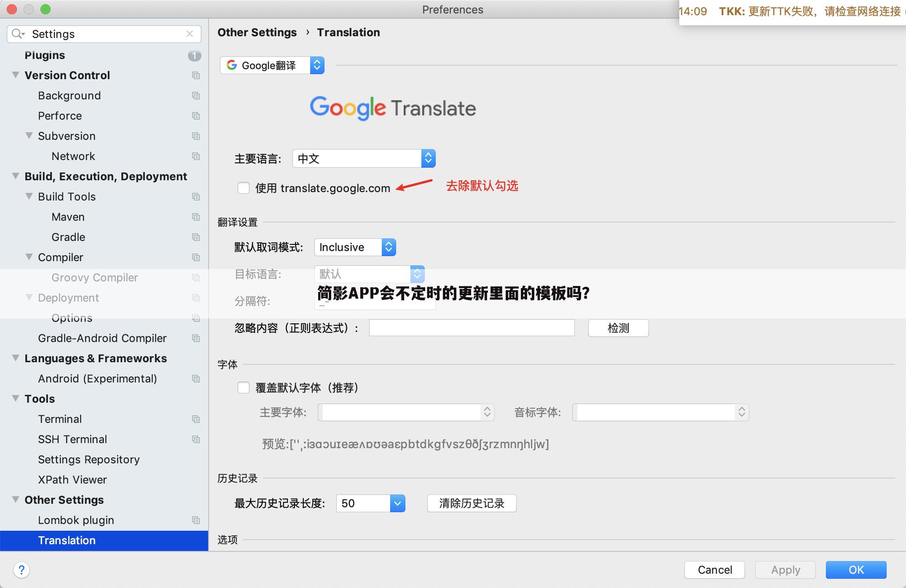Confirm with the OK button

(x=856, y=570)
